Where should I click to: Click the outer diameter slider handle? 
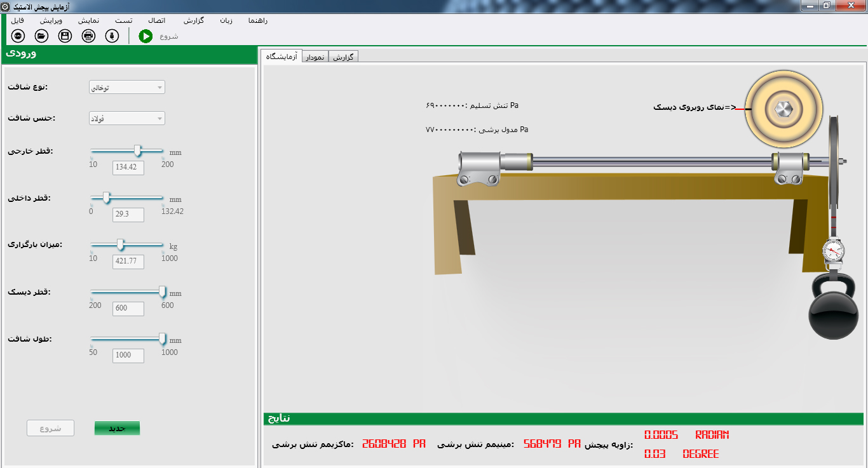pyautogui.click(x=138, y=150)
